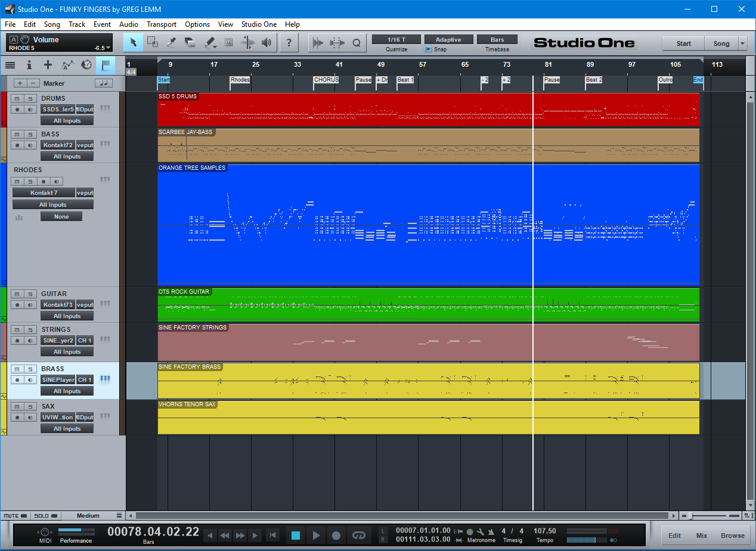
Task: Solo the BASS track
Action: [30, 134]
